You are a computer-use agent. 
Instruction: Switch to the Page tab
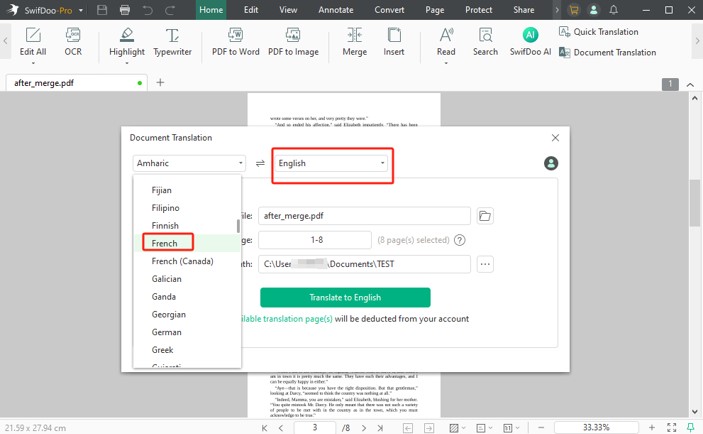tap(434, 10)
